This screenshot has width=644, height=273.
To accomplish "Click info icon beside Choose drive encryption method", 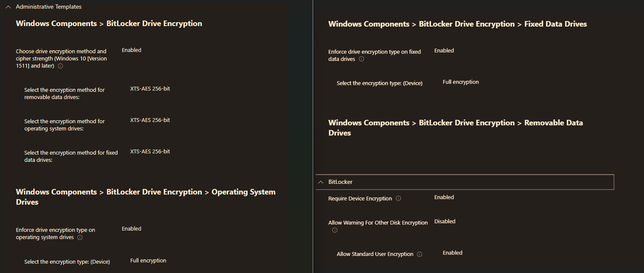I will [x=60, y=66].
